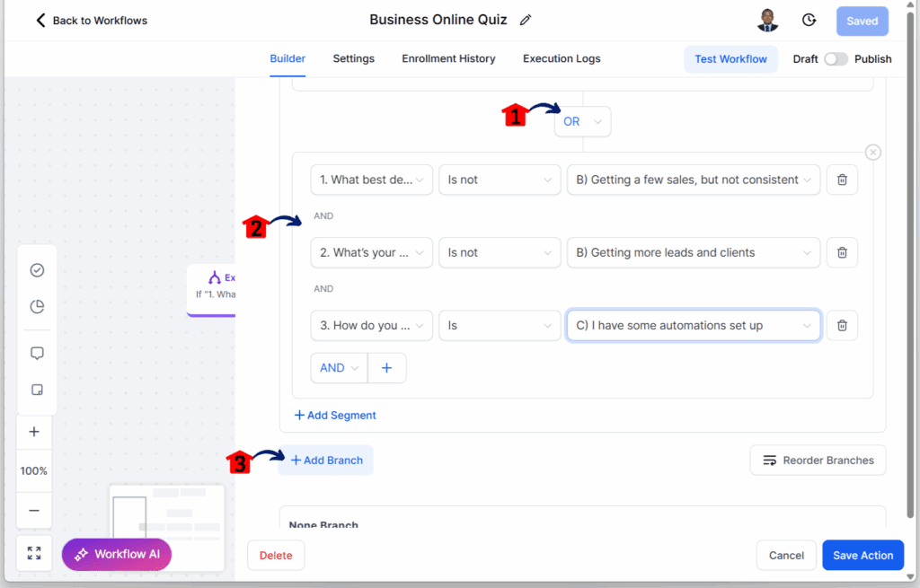Click the fit-to-screen expand icon
Image resolution: width=920 pixels, height=588 pixels.
point(34,553)
